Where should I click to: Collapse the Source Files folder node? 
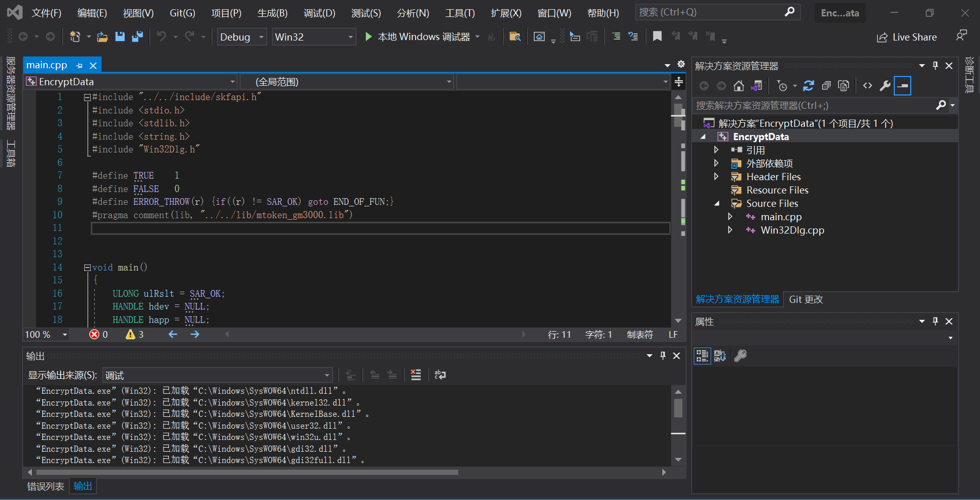[x=717, y=203]
